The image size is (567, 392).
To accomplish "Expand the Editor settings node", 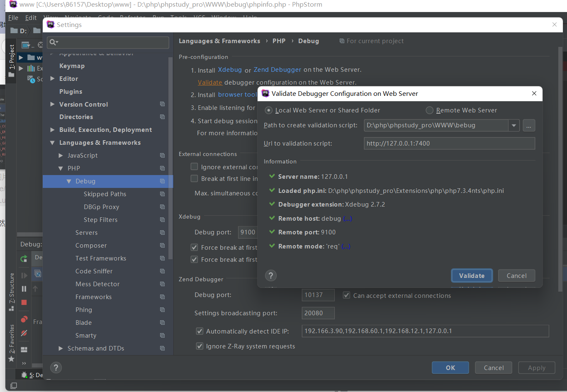I will click(52, 78).
